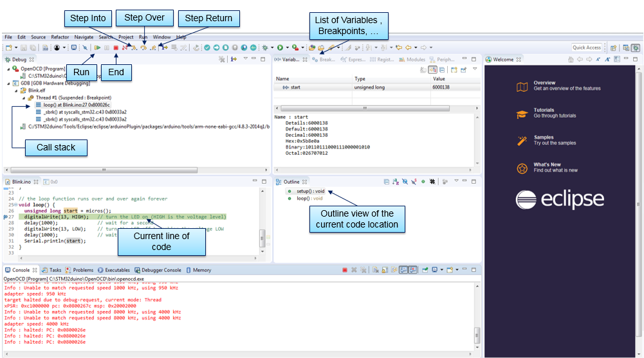
Task: Click the Step Return toolbar icon
Action: tap(154, 48)
